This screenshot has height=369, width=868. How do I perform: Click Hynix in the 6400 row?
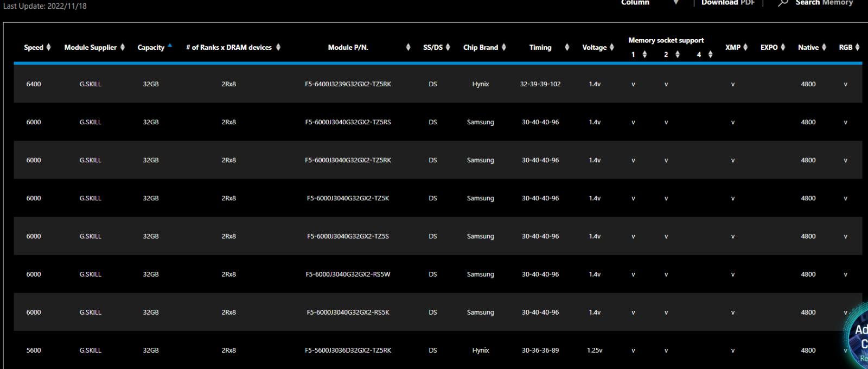pyautogui.click(x=481, y=84)
